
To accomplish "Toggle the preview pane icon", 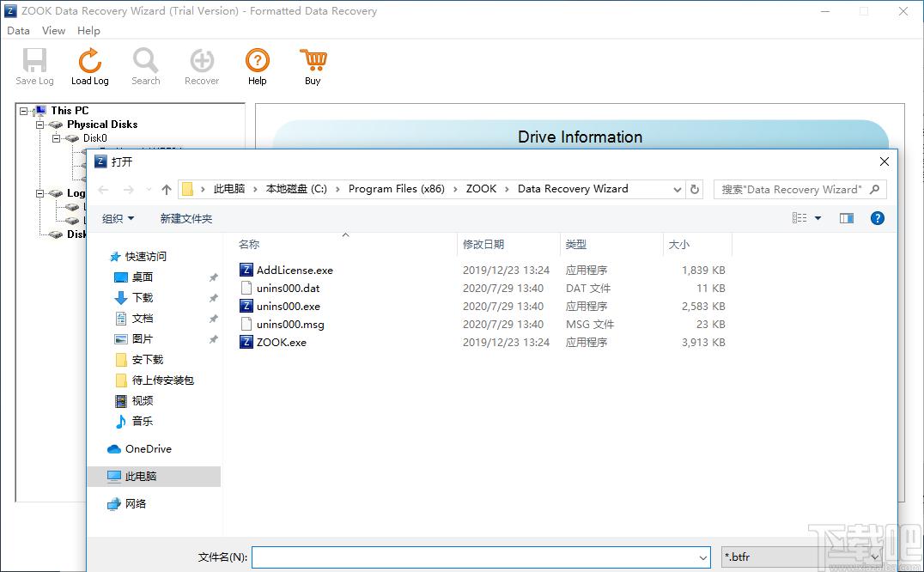I will point(847,218).
